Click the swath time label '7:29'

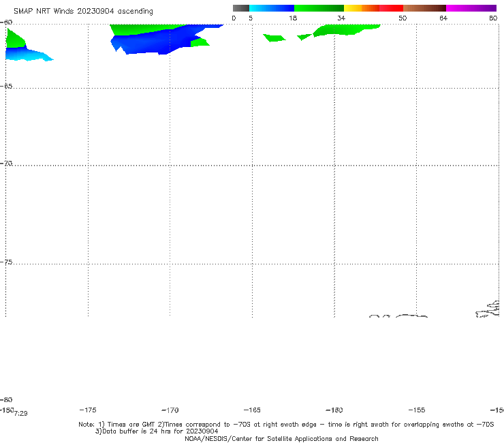[x=21, y=414]
